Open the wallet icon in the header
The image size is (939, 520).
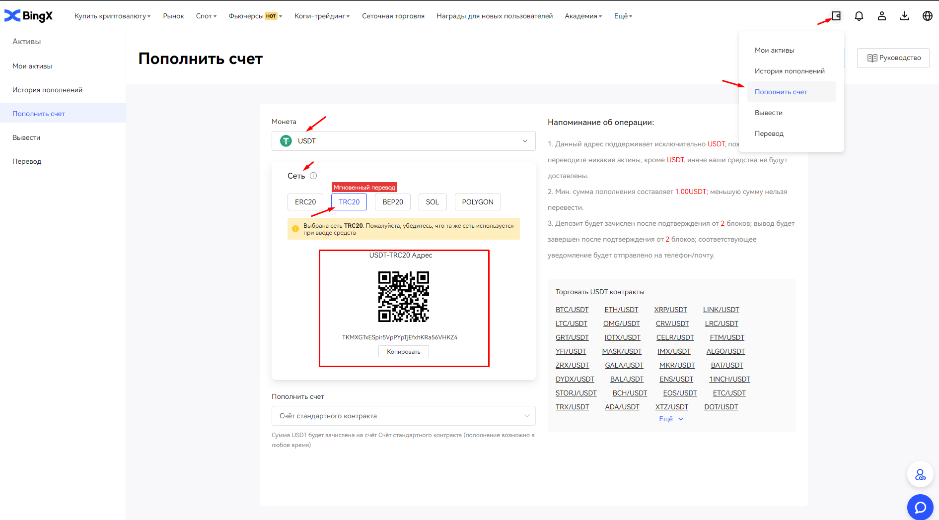836,16
